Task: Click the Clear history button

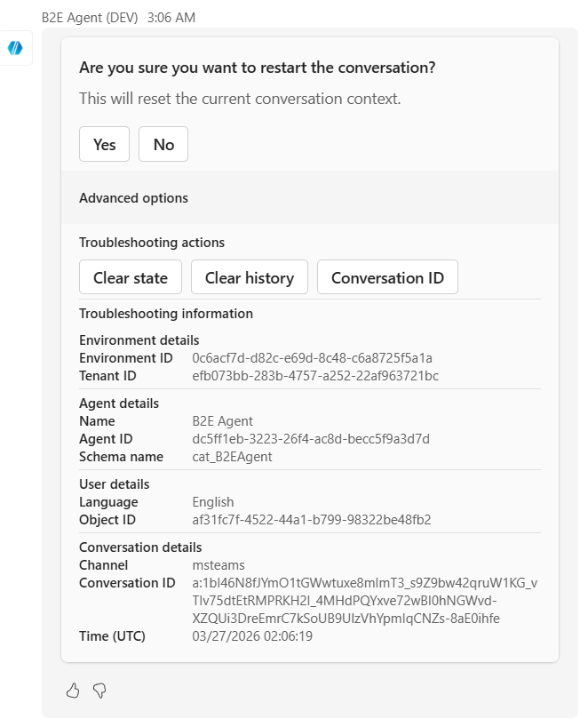Action: [249, 277]
